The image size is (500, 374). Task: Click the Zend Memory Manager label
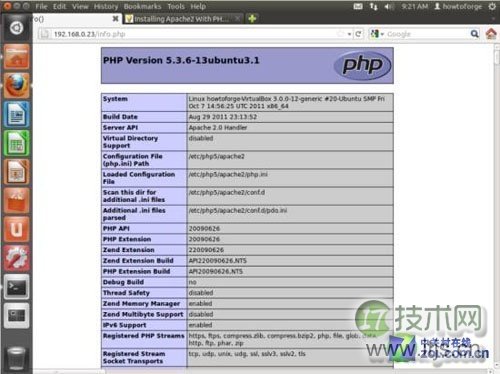(x=141, y=303)
